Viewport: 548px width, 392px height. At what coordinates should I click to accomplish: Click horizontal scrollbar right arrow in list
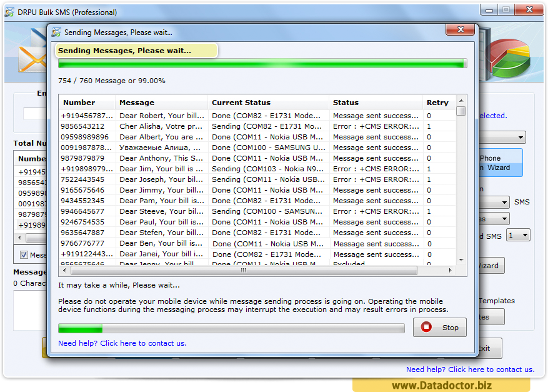point(450,270)
